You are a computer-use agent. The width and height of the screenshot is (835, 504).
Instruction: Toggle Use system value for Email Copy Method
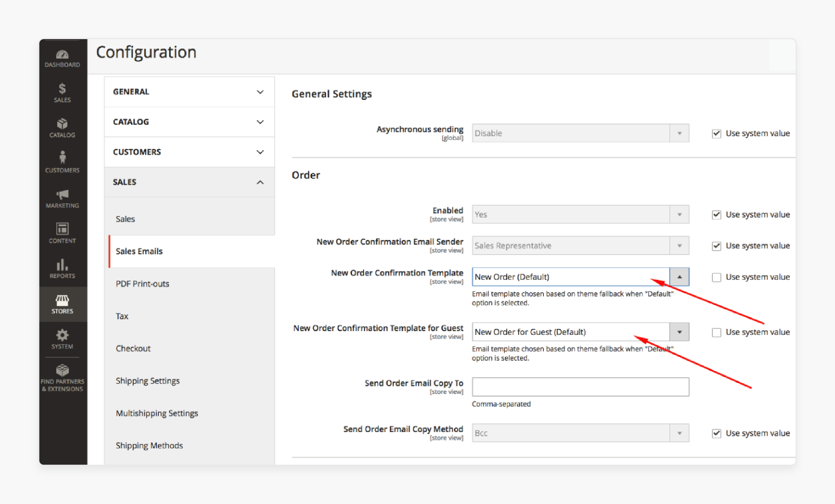[x=716, y=433]
